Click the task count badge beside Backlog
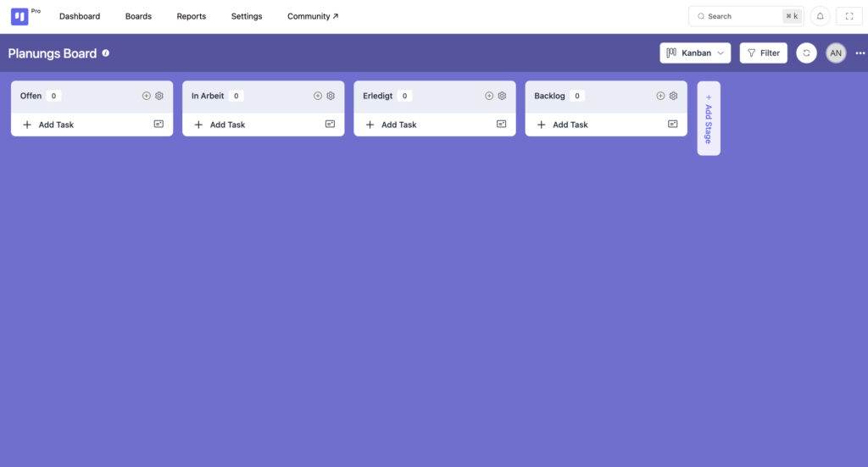The width and height of the screenshot is (868, 467). [576, 96]
